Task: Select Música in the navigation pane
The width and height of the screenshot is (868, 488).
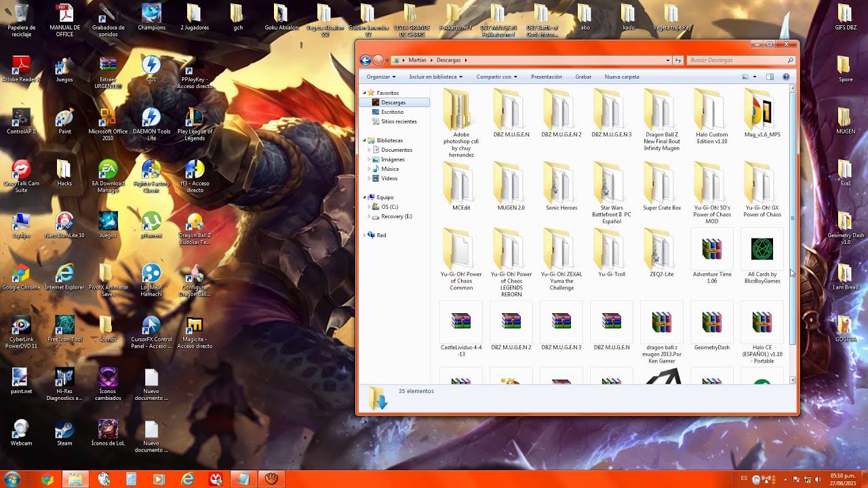Action: click(390, 169)
